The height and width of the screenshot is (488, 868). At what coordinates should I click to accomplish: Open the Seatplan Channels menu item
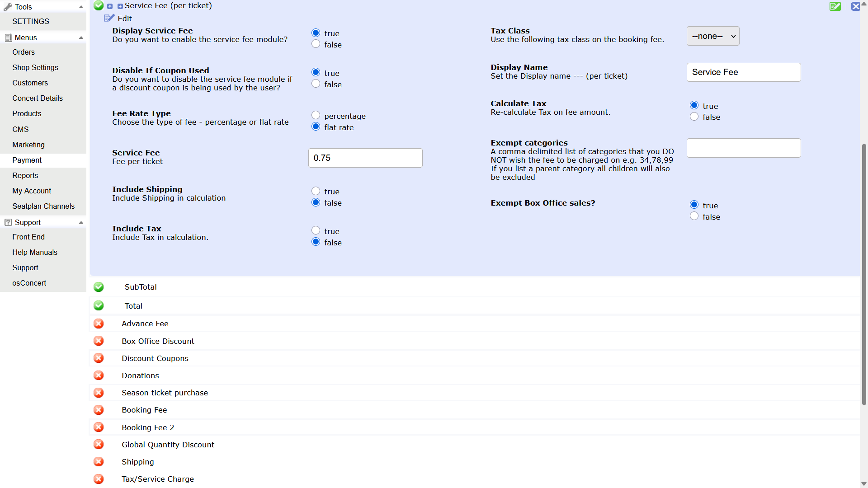43,206
